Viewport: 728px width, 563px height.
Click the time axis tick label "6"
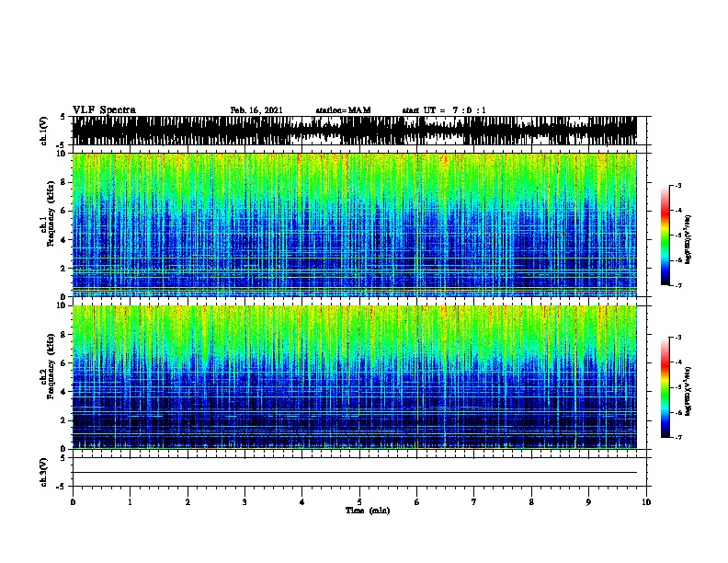click(x=416, y=502)
